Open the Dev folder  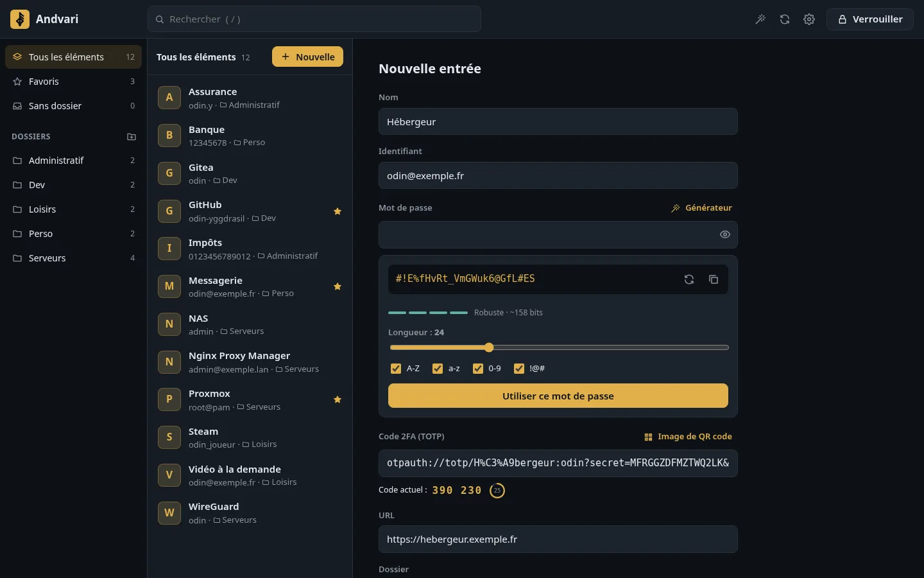click(73, 185)
